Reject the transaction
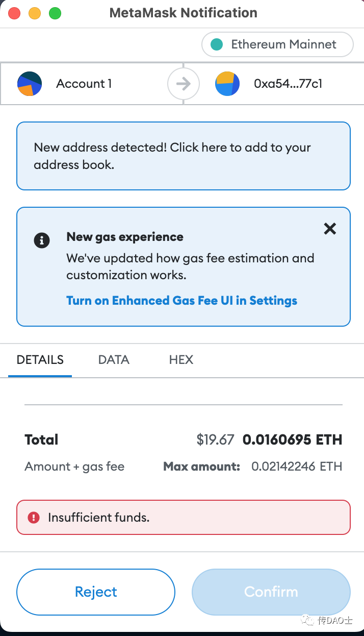 point(96,592)
